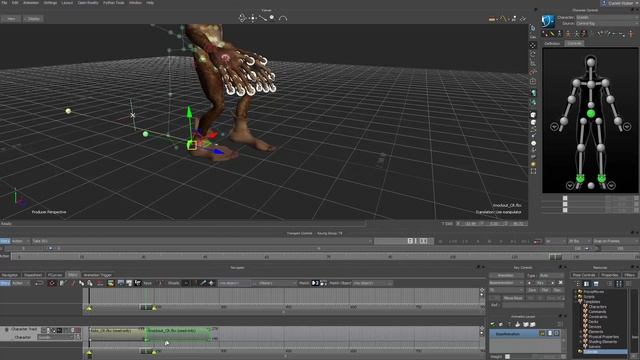
Task: Toggle the lock icon on BaseAnimation layer
Action: tap(543, 333)
